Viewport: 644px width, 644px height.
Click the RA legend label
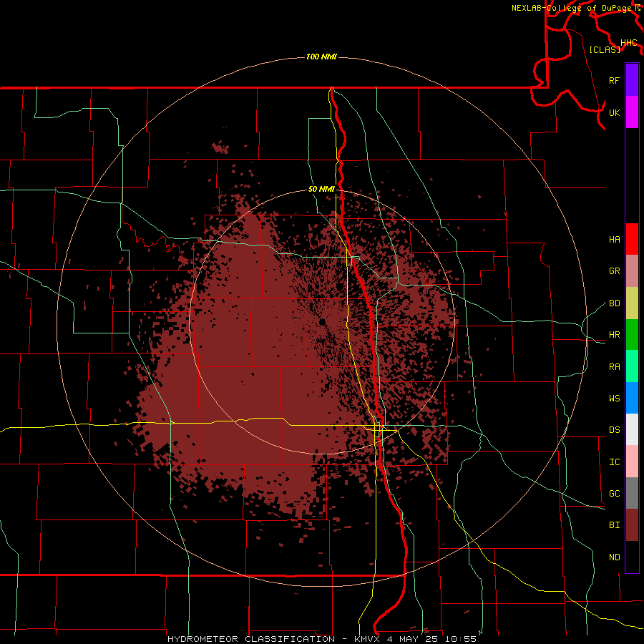point(614,367)
